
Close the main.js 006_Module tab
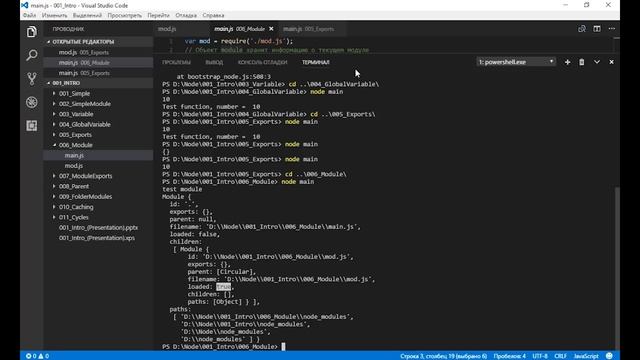271,29
